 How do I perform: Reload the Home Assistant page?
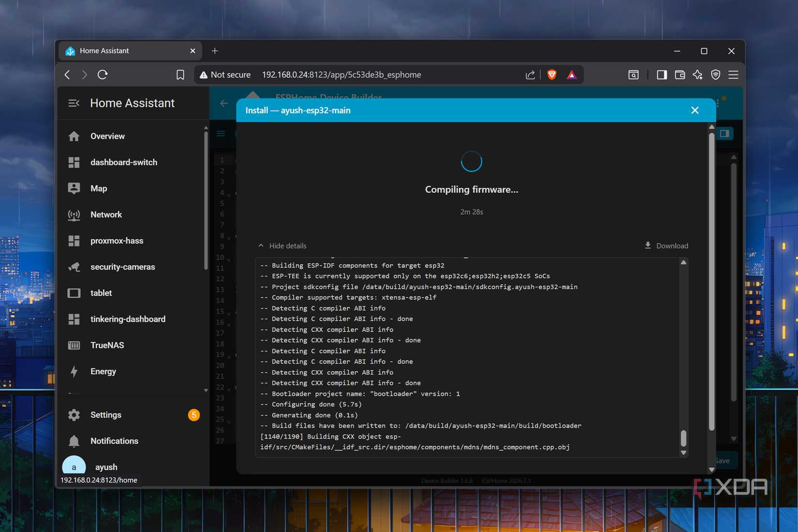[103, 74]
